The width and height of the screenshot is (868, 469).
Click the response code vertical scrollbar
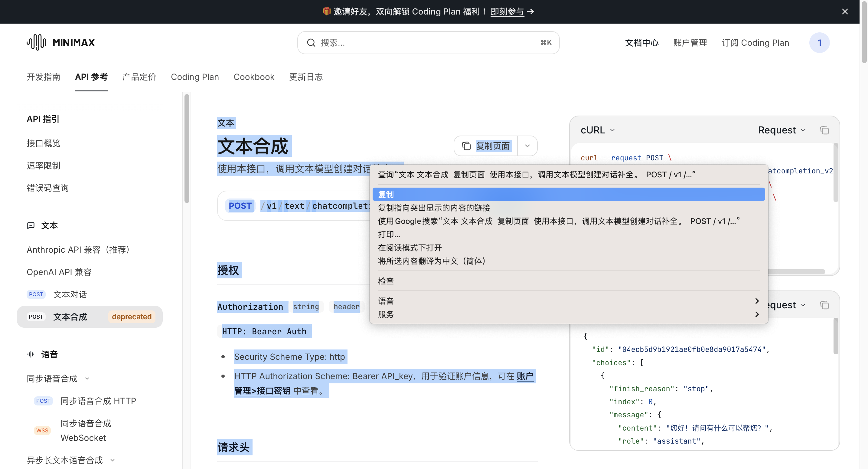(x=836, y=336)
